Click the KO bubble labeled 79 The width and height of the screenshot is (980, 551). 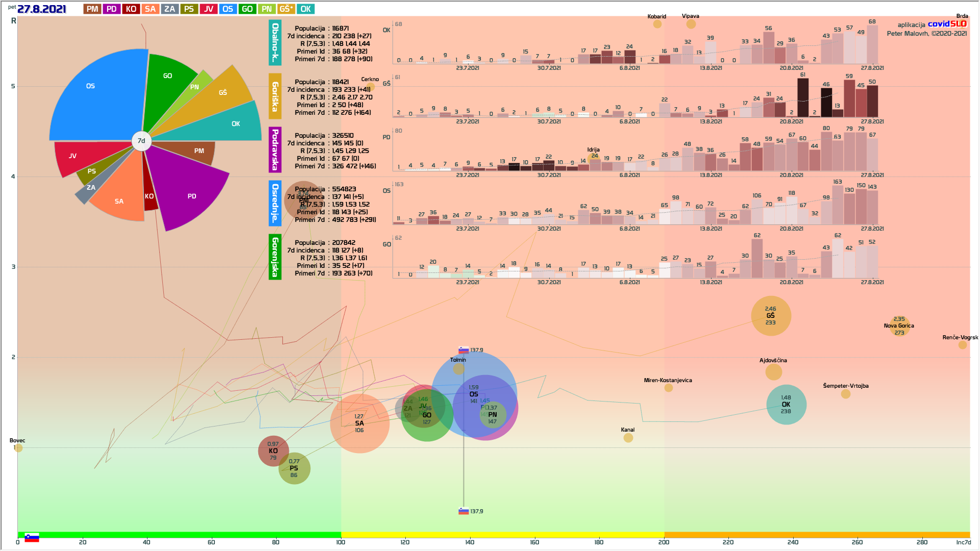point(273,451)
